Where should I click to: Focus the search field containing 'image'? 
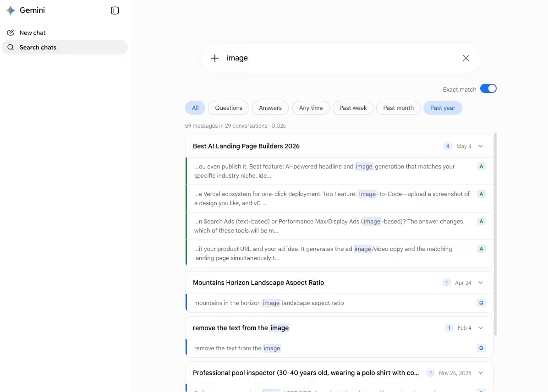click(x=341, y=58)
